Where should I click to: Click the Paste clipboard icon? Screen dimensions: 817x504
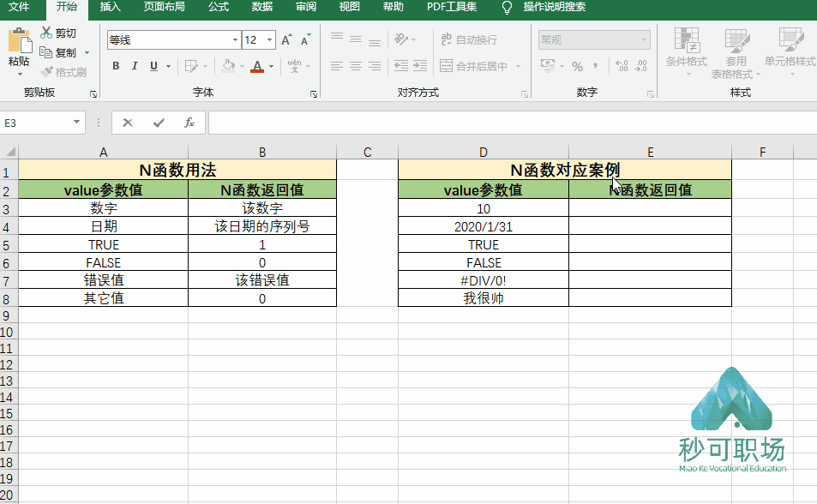[x=19, y=40]
